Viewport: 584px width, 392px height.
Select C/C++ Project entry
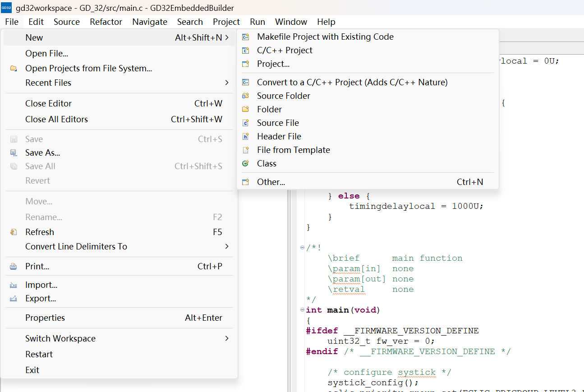point(368,51)
